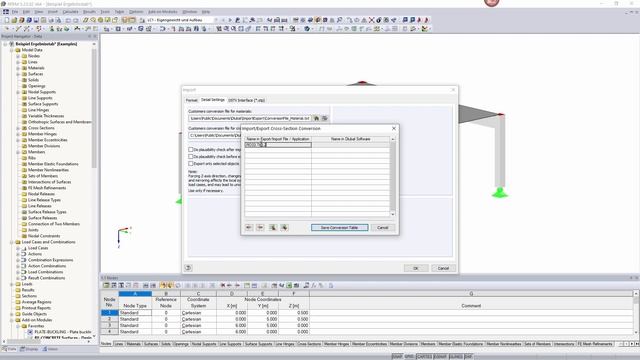Click home icon beside materials conversion file path

[316, 118]
